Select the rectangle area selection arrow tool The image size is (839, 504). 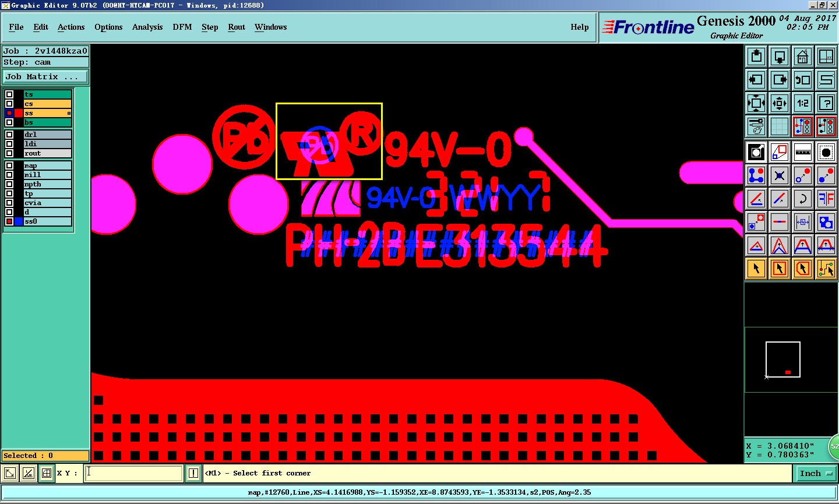pos(780,269)
